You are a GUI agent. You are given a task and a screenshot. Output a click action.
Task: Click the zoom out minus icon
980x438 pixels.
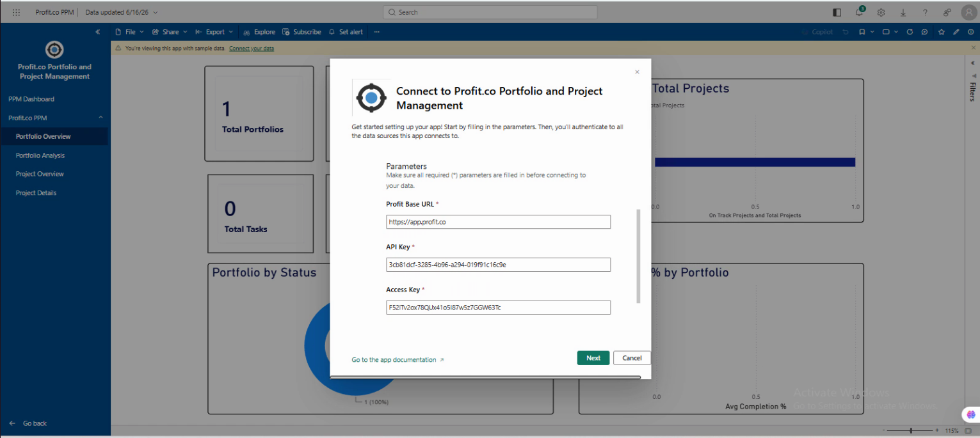click(x=885, y=431)
